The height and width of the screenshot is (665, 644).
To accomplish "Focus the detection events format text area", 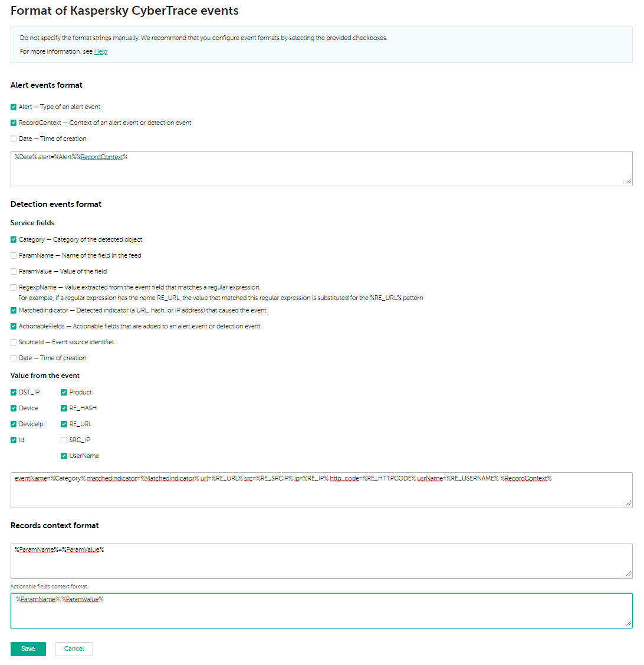I will (x=321, y=491).
